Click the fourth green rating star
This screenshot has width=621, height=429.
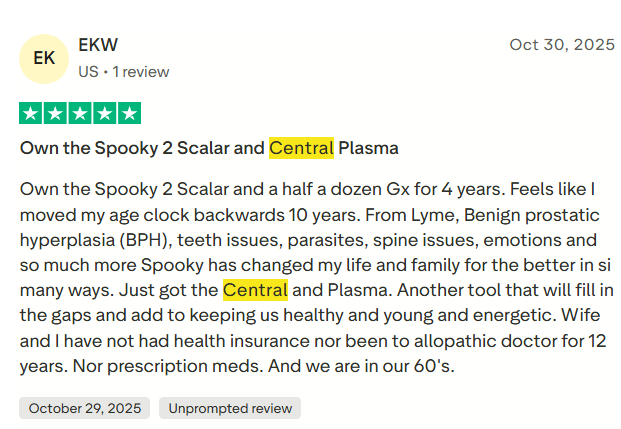tap(105, 113)
